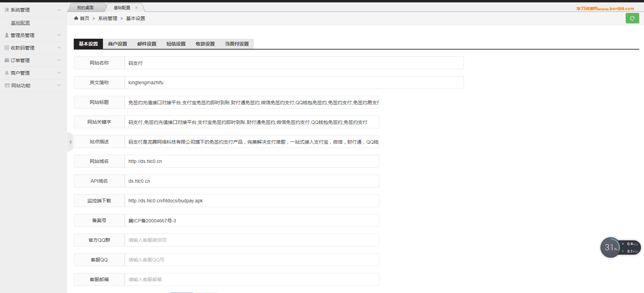Open the 基础配置 sidebar link
Screen dimensions: 644x293
20,23
